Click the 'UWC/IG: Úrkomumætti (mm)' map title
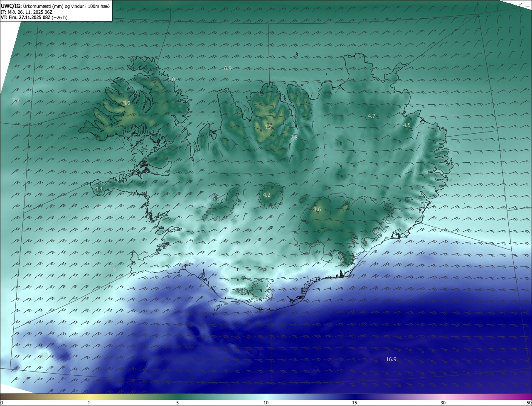Image resolution: width=532 pixels, height=406 pixels. click(x=55, y=6)
